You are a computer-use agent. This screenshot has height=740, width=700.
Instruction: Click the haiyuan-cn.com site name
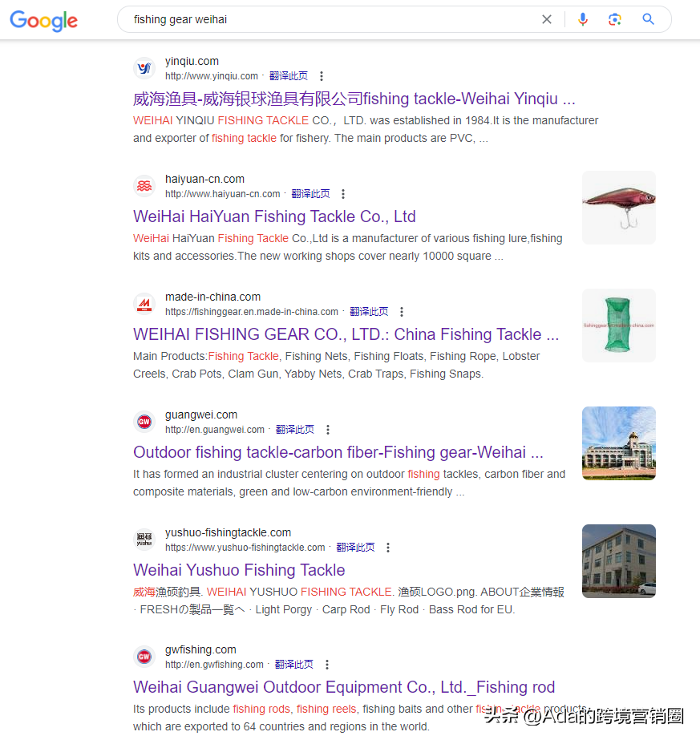coord(204,180)
